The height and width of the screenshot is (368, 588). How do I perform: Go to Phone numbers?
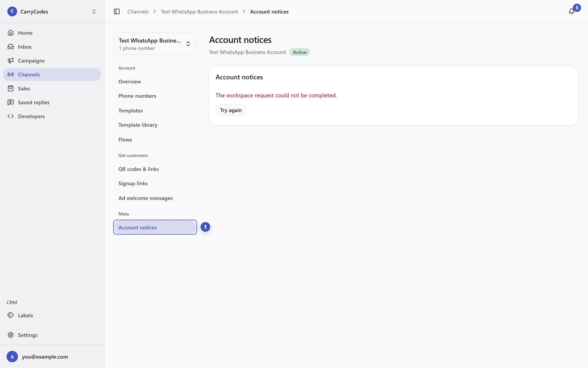pyautogui.click(x=155, y=96)
